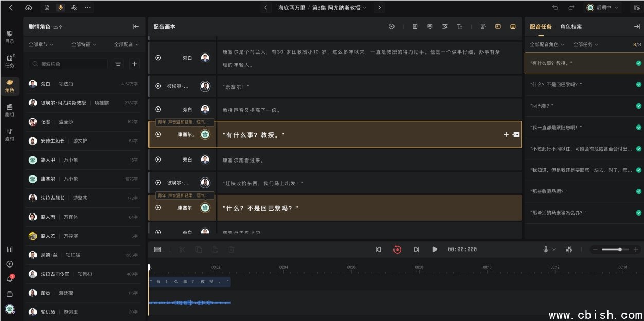
Task: Expand the 全部配音角色 filter dropdown
Action: pos(547,45)
